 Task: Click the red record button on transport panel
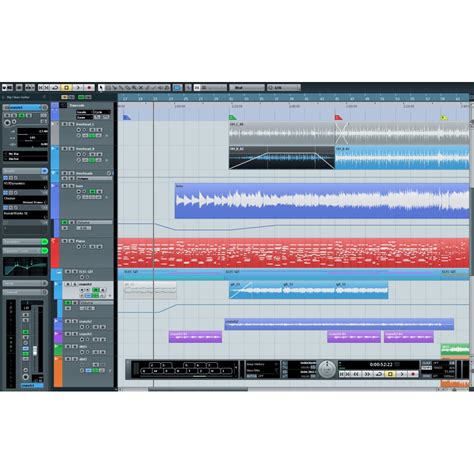(413, 374)
